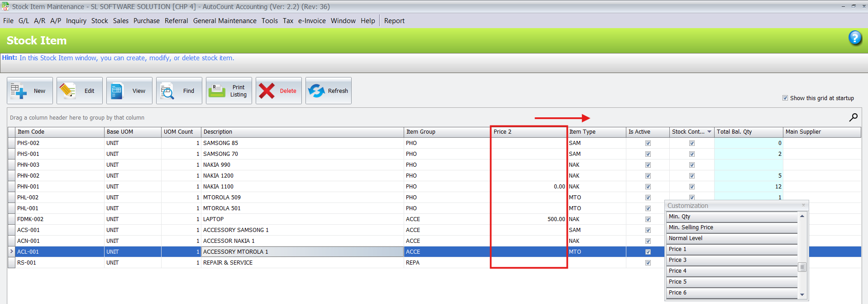Click the red Delete cross icon
The height and width of the screenshot is (304, 868).
tap(267, 91)
